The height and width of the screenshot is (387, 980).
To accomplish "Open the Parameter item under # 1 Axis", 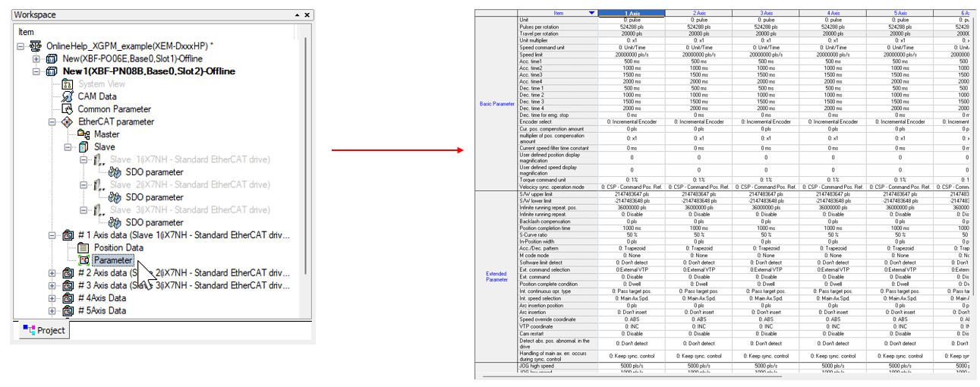I will click(112, 260).
